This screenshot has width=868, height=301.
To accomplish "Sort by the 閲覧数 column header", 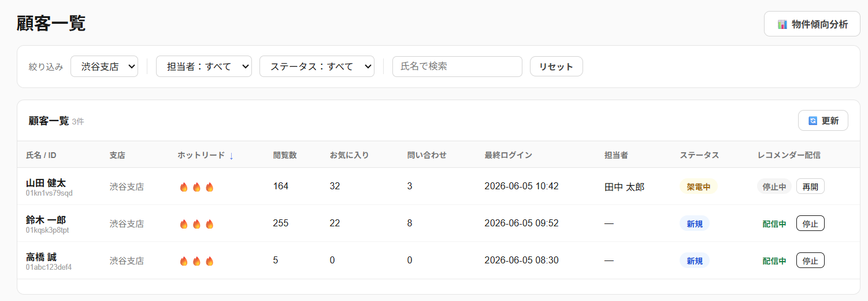I will pyautogui.click(x=285, y=155).
